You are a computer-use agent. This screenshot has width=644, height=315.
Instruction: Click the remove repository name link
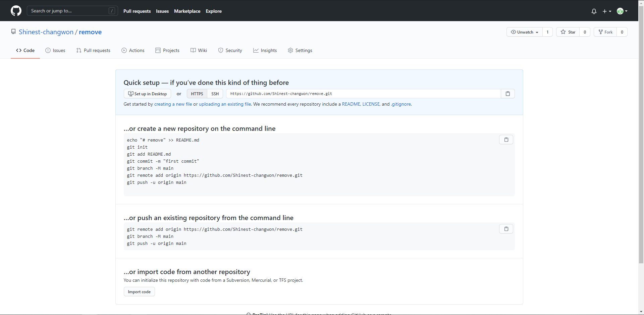[90, 32]
